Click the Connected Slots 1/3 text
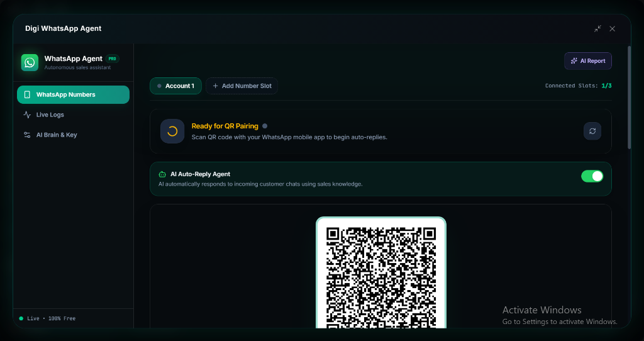The width and height of the screenshot is (644, 341). (x=579, y=86)
